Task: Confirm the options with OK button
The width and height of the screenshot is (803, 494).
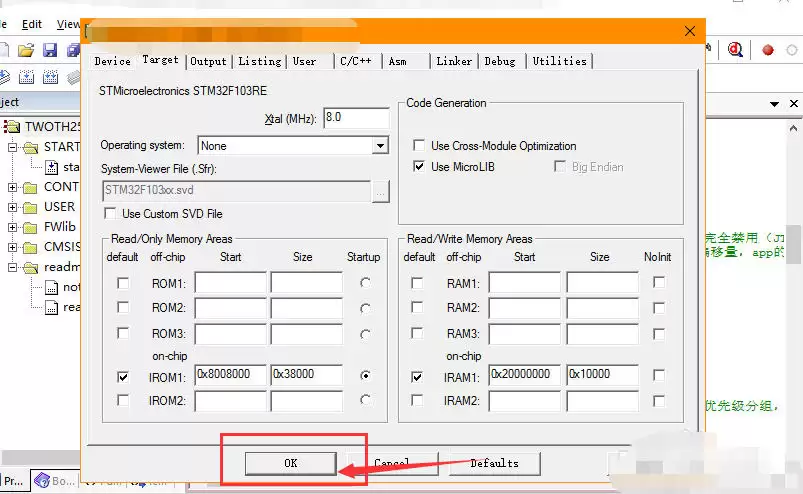Action: click(290, 463)
